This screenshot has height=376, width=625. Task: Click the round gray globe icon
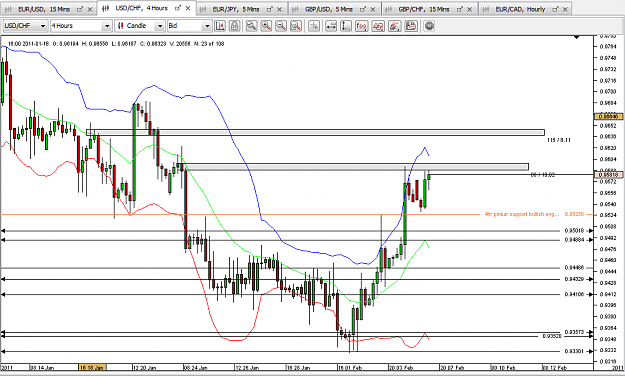click(429, 26)
